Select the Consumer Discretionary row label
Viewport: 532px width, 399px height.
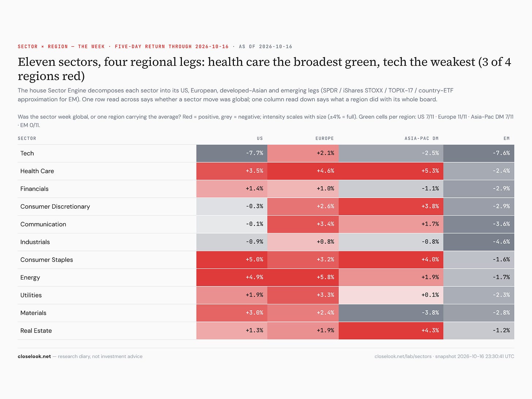pos(55,206)
